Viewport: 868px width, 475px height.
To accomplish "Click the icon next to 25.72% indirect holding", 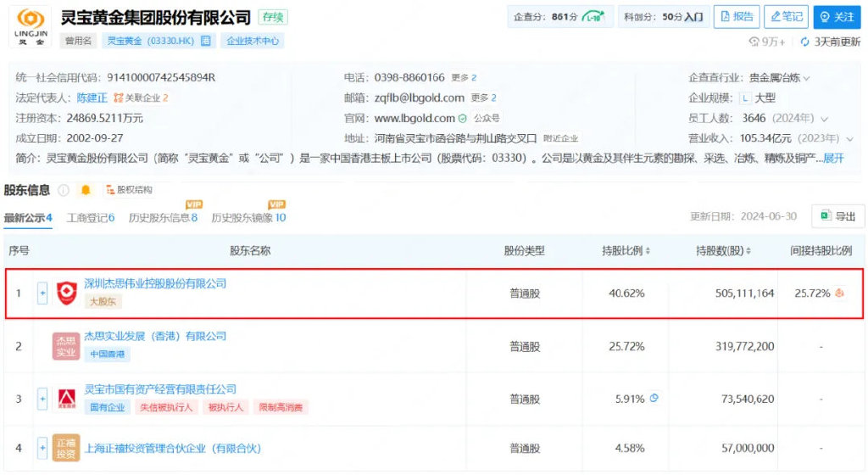I will coord(840,293).
